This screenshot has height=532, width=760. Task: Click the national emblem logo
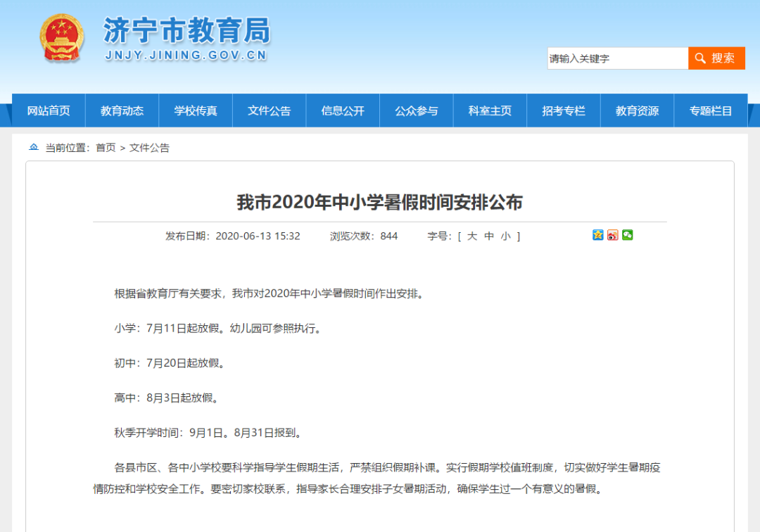point(62,37)
